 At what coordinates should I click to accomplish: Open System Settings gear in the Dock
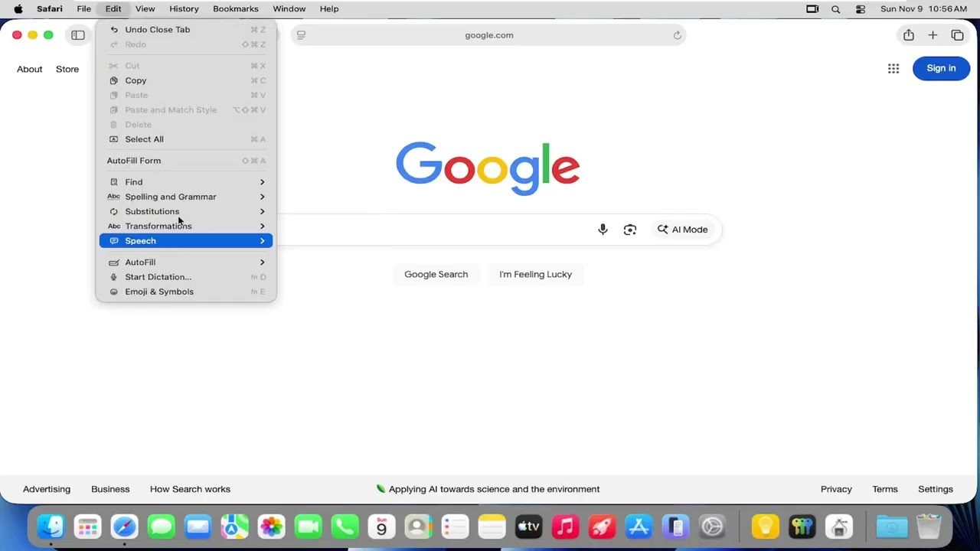pos(713,527)
